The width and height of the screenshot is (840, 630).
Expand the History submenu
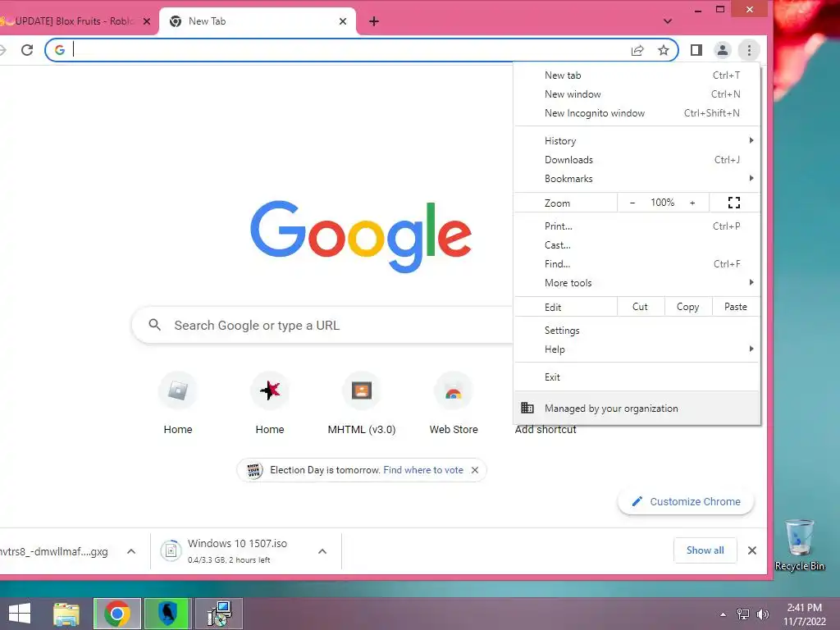[x=637, y=141]
